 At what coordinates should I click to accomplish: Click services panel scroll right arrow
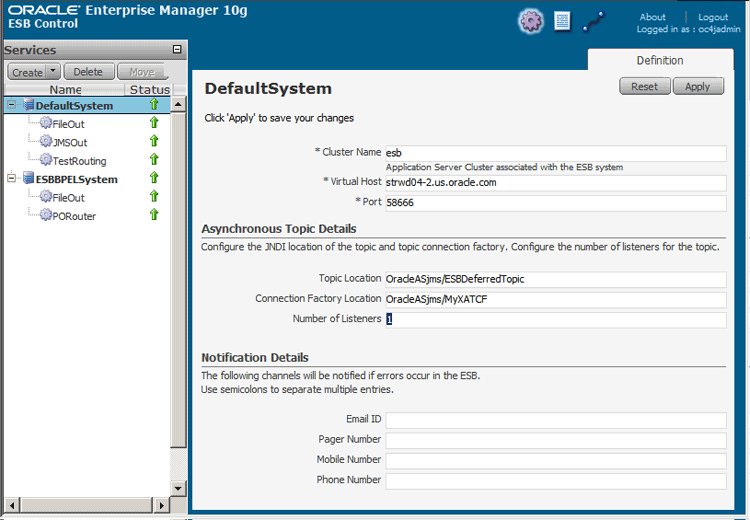pos(162,505)
